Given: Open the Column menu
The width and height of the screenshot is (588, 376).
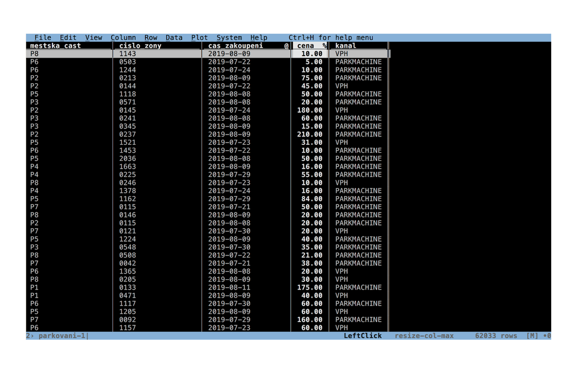Looking at the screenshot, I should [123, 38].
